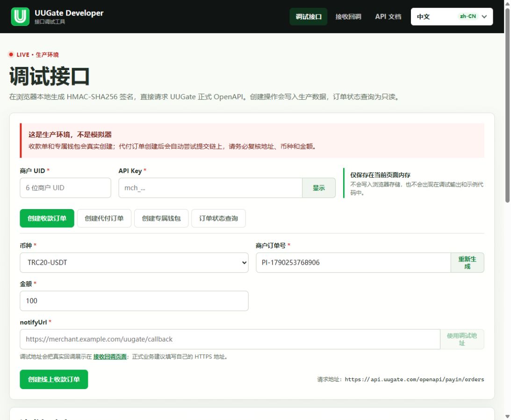This screenshot has height=420, width=511.
Task: Click the zh-CN language badge
Action: [468, 16]
